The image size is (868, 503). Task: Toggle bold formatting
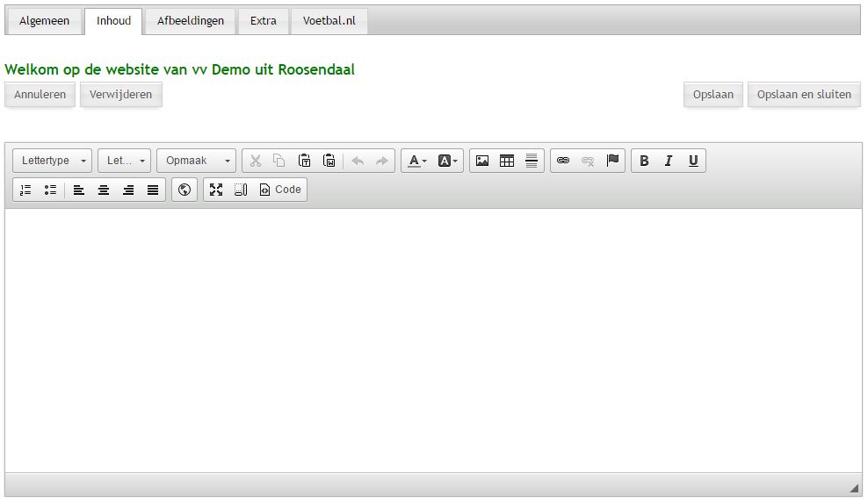coord(644,161)
